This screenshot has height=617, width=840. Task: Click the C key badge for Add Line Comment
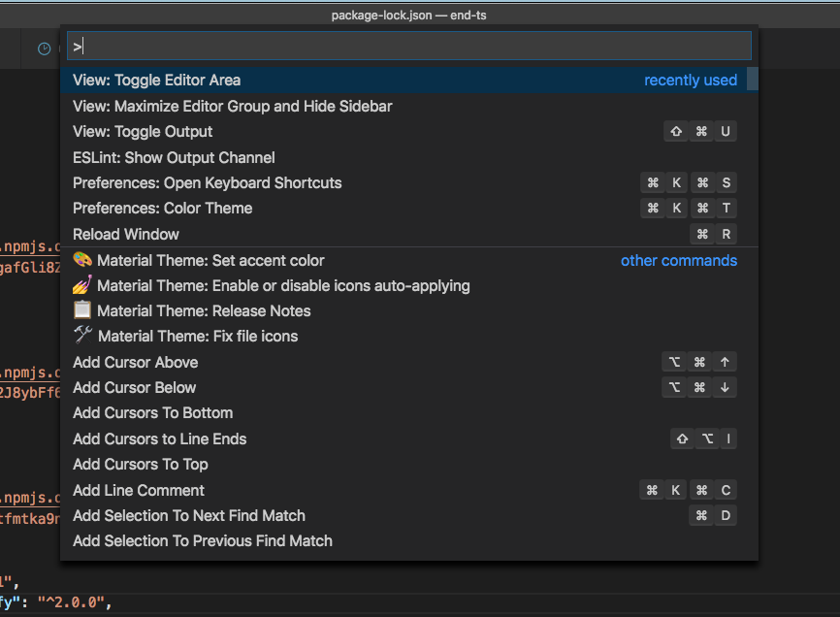pos(726,490)
